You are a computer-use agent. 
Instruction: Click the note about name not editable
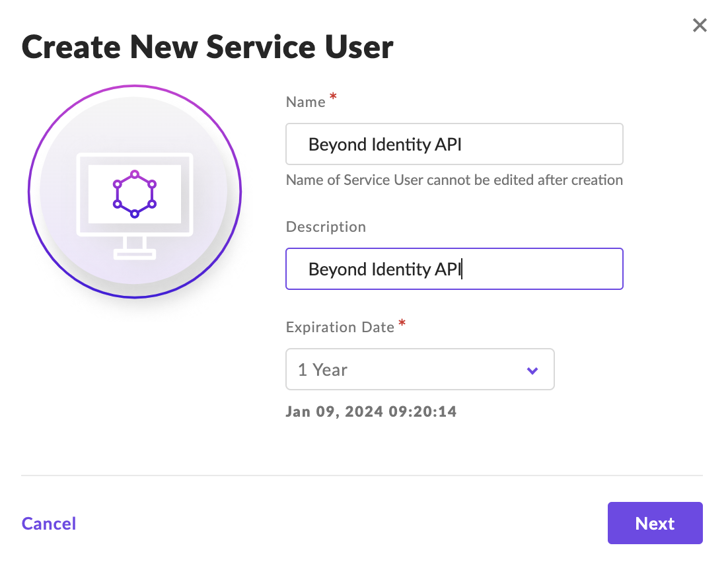454,180
